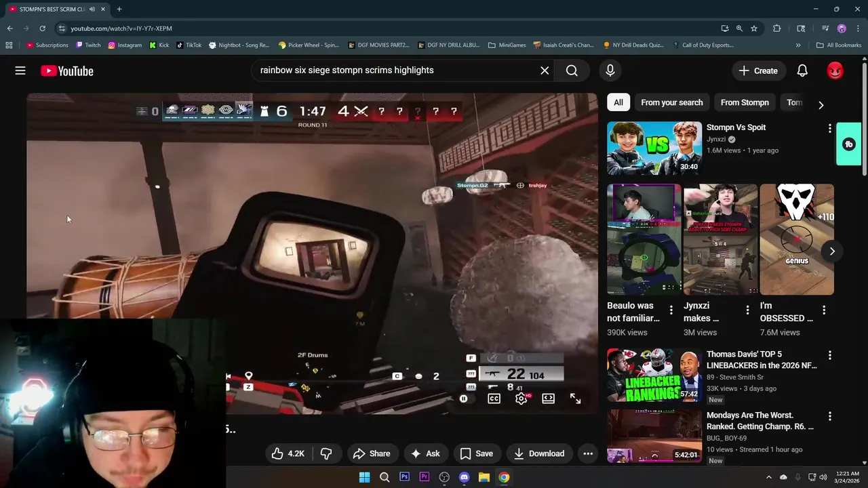Open the YouTube guide hamburger menu
The image size is (868, 488).
point(20,70)
